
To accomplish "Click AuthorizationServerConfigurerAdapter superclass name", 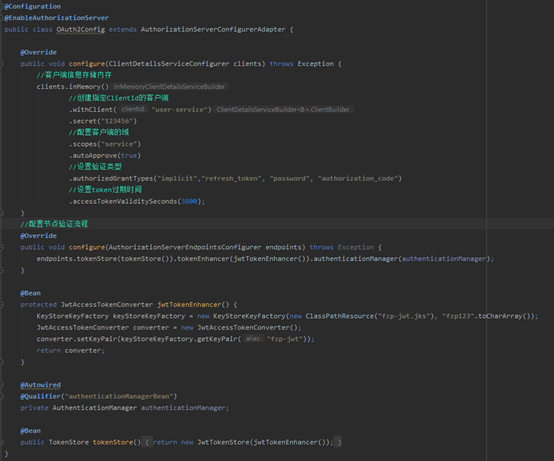I will [213, 29].
